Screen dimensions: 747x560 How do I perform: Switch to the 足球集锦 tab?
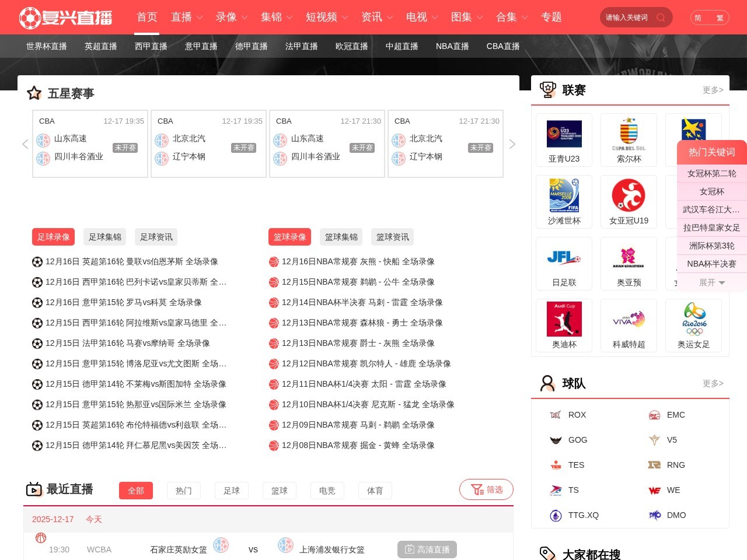(x=104, y=237)
